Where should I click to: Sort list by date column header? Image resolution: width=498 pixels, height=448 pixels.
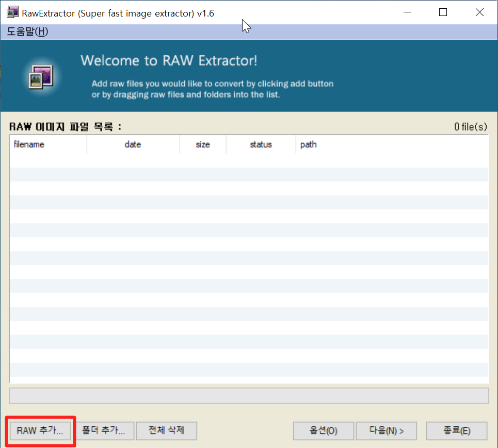point(133,145)
